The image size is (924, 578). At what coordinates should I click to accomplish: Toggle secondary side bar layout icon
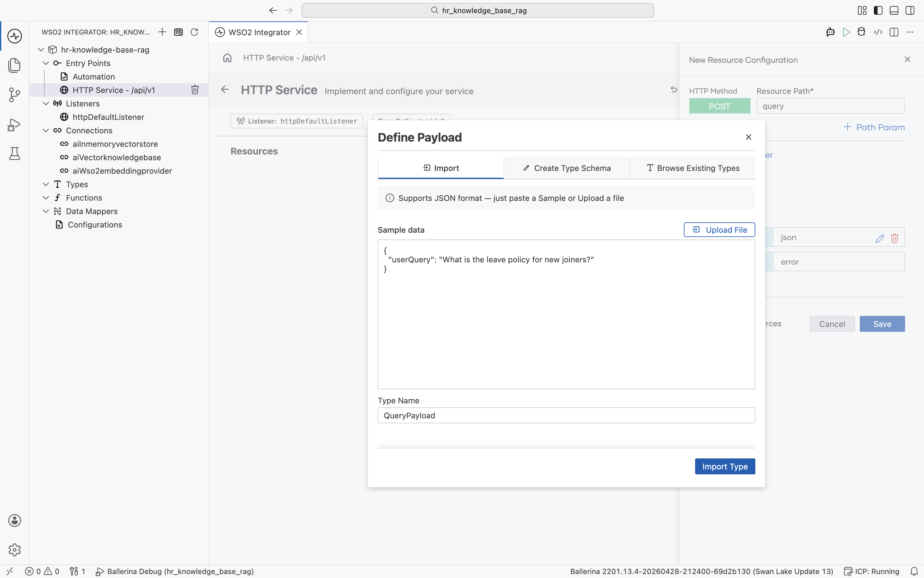coord(910,10)
